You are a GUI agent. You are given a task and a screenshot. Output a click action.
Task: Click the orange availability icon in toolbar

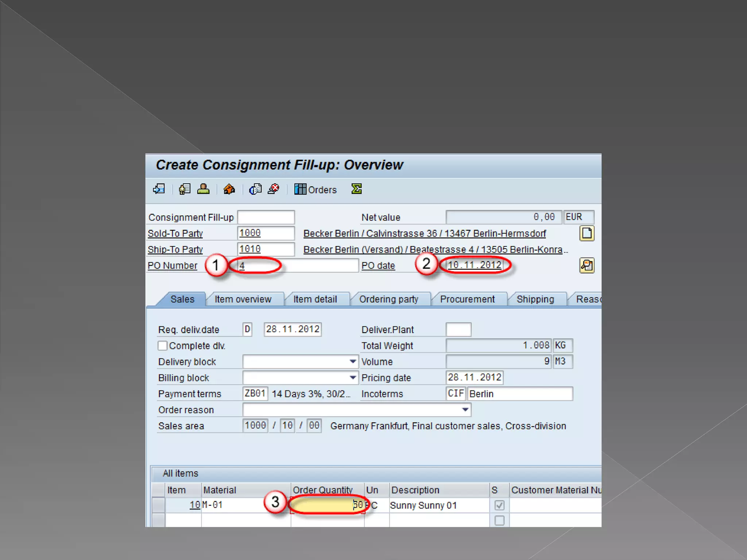(229, 189)
